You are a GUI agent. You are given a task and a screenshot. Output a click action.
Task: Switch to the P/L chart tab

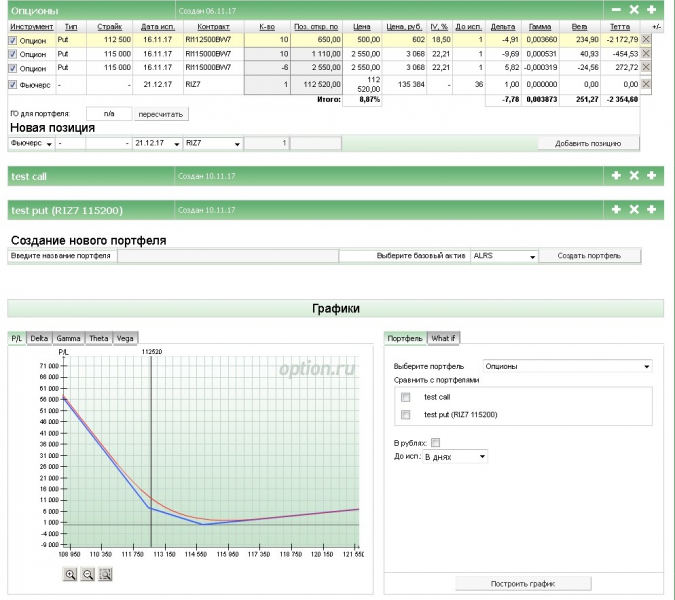17,338
